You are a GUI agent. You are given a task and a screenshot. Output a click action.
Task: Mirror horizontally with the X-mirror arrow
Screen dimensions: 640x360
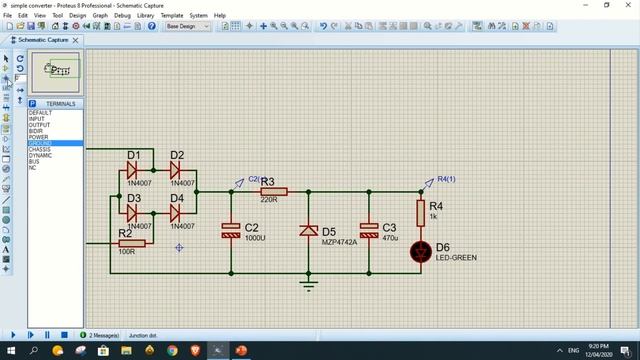(x=20, y=90)
